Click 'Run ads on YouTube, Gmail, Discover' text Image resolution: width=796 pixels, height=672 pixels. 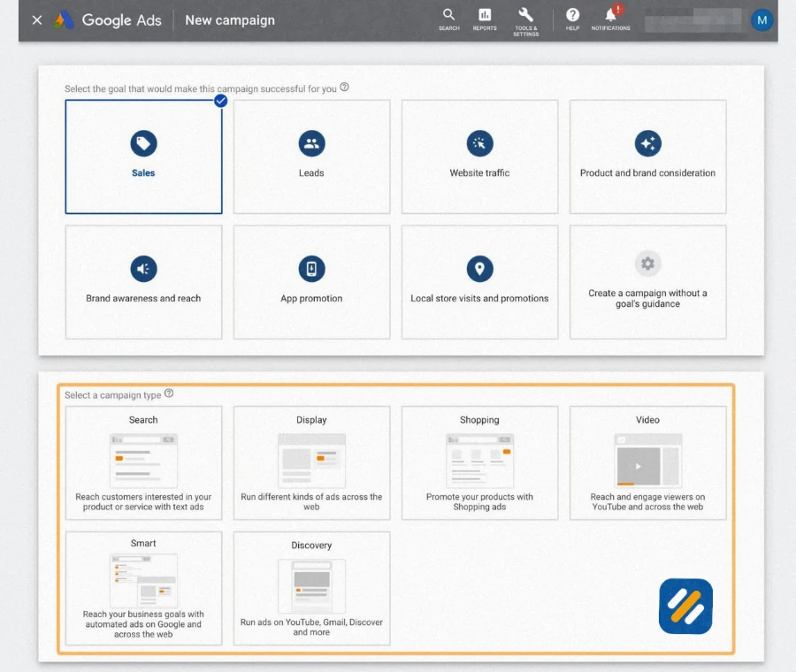pyautogui.click(x=311, y=627)
